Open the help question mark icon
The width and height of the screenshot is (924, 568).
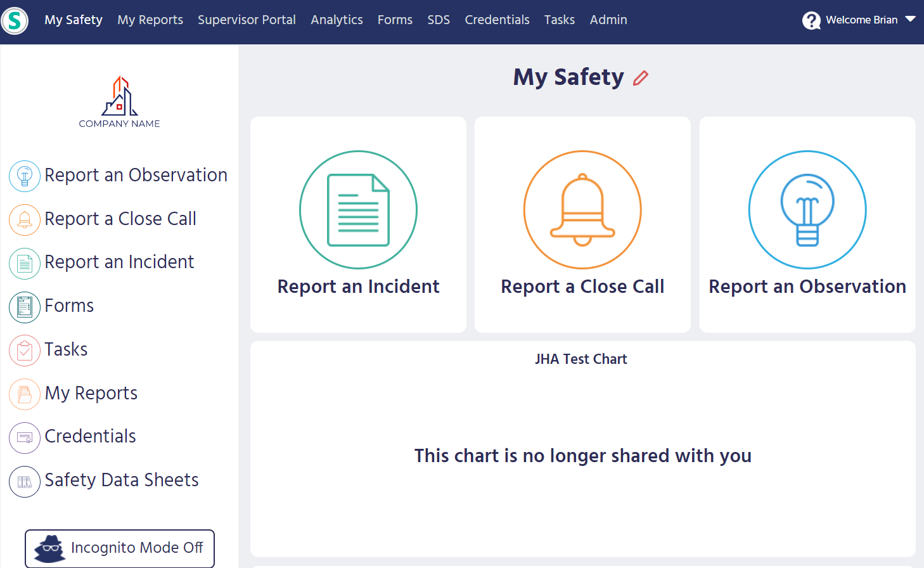coord(811,20)
